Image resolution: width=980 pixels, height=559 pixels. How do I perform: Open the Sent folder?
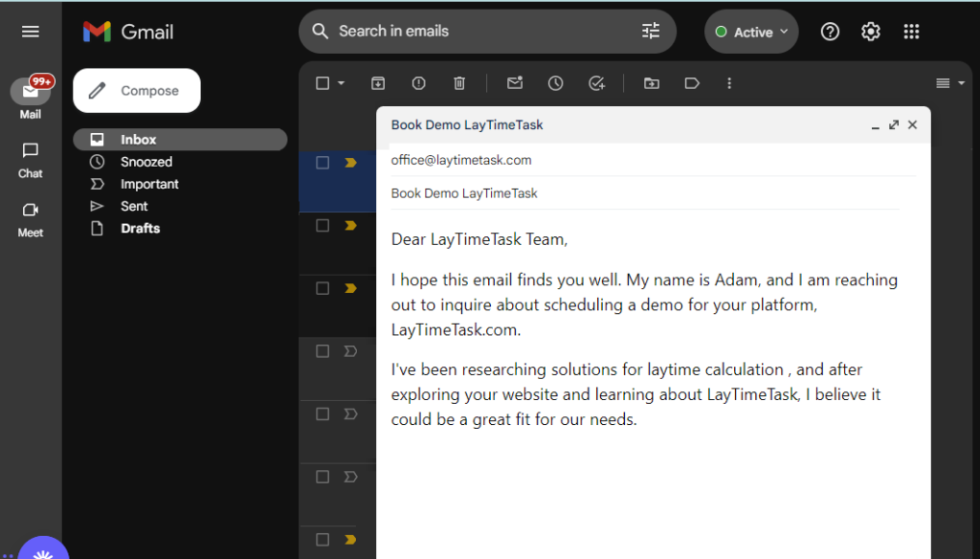pyautogui.click(x=134, y=206)
